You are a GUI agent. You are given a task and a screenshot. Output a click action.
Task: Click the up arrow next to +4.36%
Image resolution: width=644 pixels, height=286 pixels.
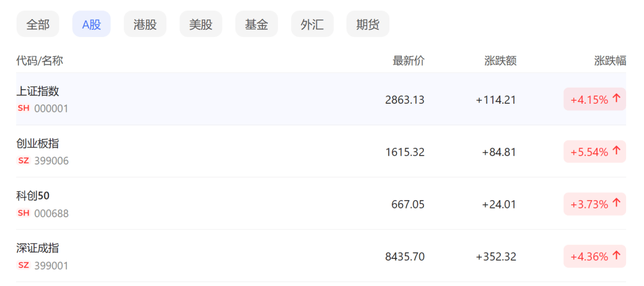click(x=617, y=256)
